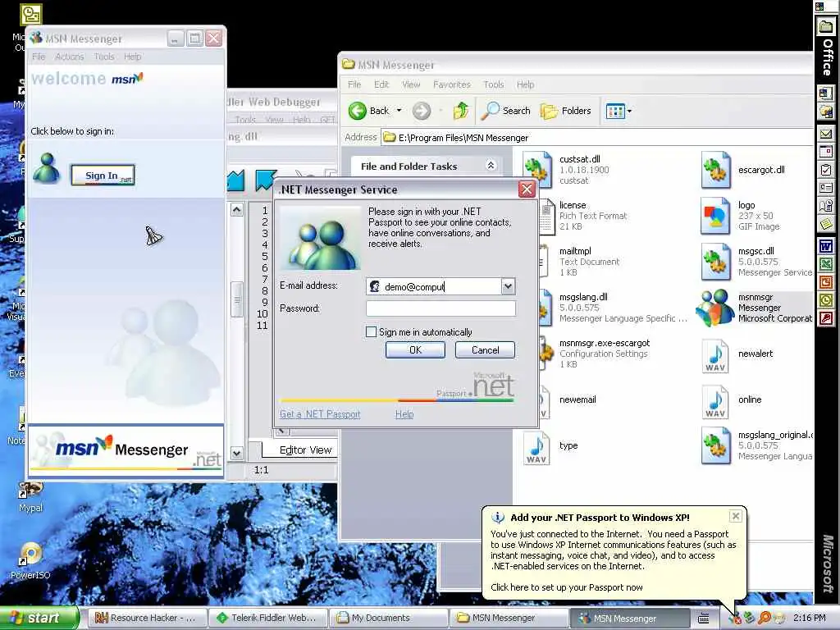Open Edit menu in Explorer window
The height and width of the screenshot is (630, 840).
coord(381,84)
